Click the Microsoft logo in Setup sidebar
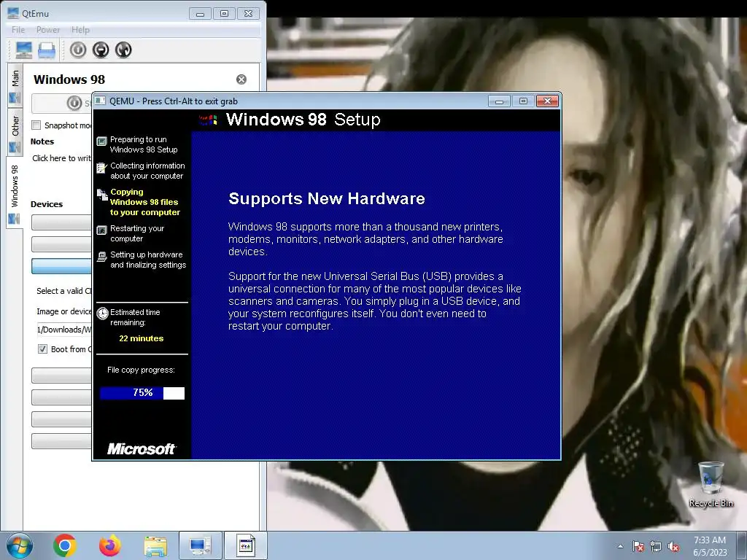747x560 pixels. point(142,448)
